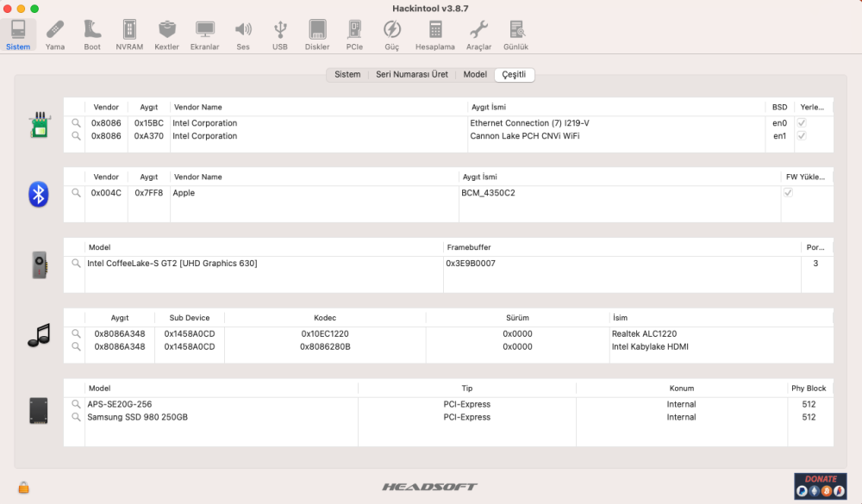Switch to the Sistem tab
The image size is (862, 504).
(347, 74)
